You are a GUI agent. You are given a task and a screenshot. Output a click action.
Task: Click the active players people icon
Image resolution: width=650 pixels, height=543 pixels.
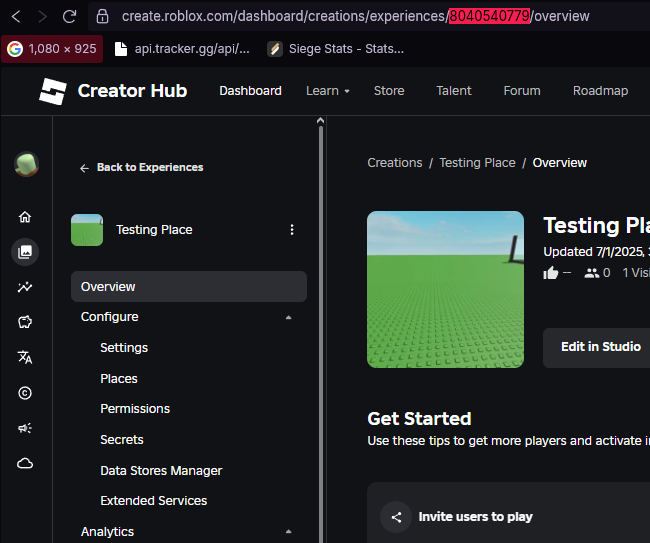click(x=592, y=273)
